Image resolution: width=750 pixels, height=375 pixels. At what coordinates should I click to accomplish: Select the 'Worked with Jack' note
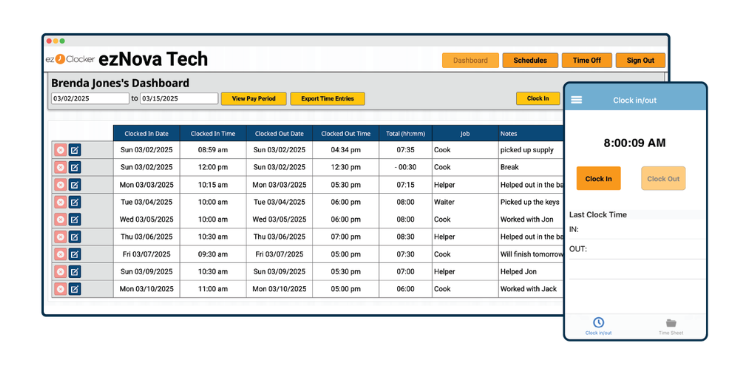[x=529, y=289]
